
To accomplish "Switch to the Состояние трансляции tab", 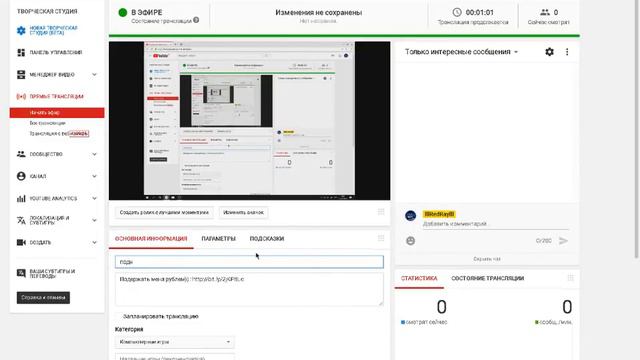I will point(488,278).
